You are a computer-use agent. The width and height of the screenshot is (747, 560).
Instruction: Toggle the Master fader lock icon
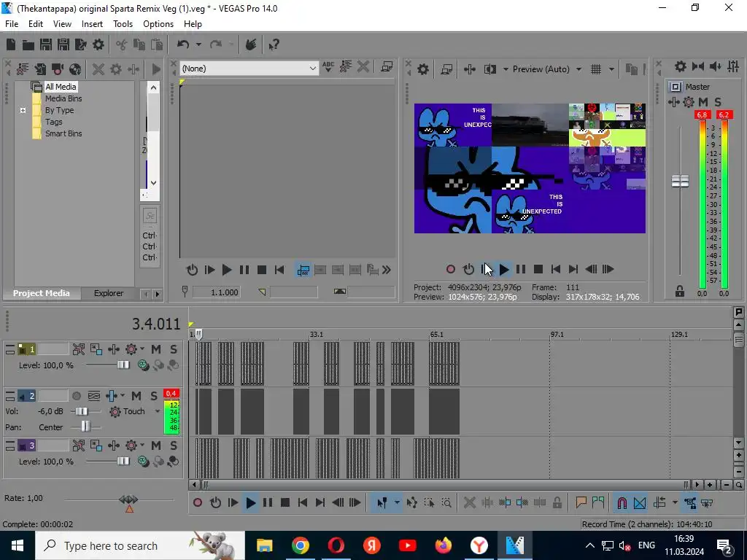click(x=680, y=292)
